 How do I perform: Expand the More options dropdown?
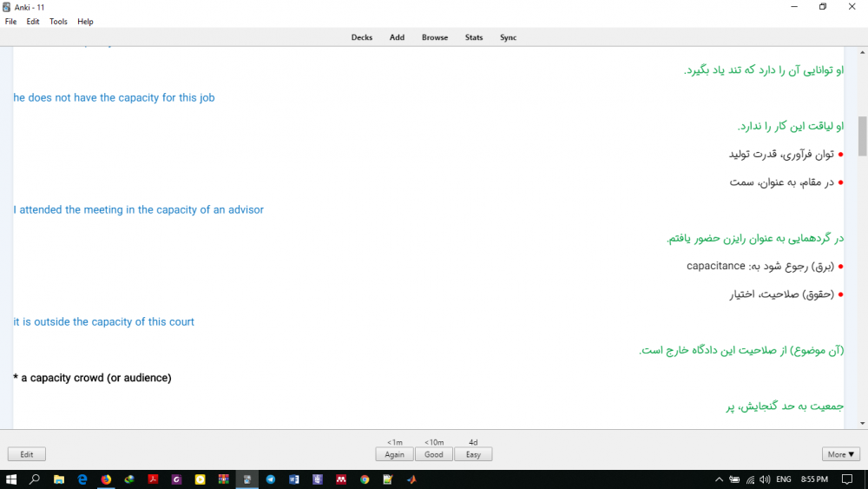coord(841,454)
